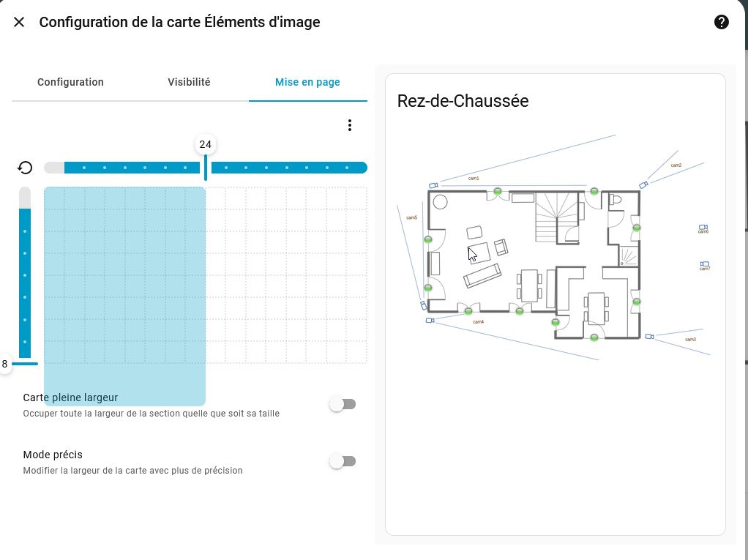Click the cam6 camera icon
This screenshot has width=748, height=560.
(703, 228)
